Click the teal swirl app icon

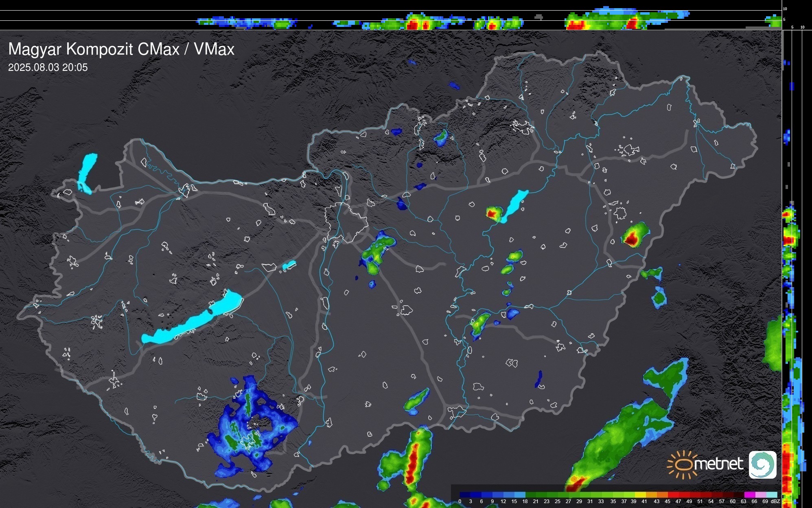coord(762,464)
